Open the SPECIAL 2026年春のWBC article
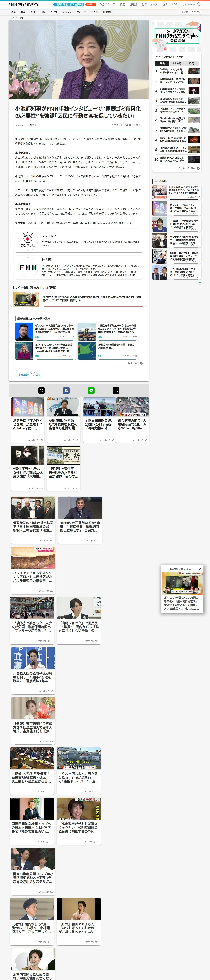Viewport: 210px width, 980px height. 177,257
